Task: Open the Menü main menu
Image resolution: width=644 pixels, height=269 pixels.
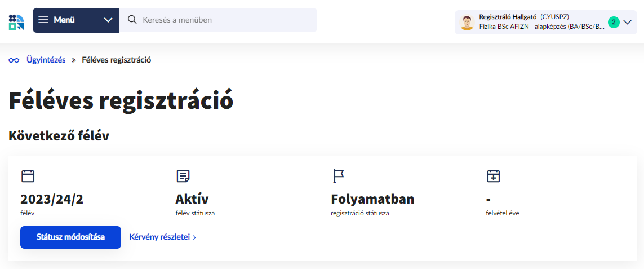Action: (64, 20)
